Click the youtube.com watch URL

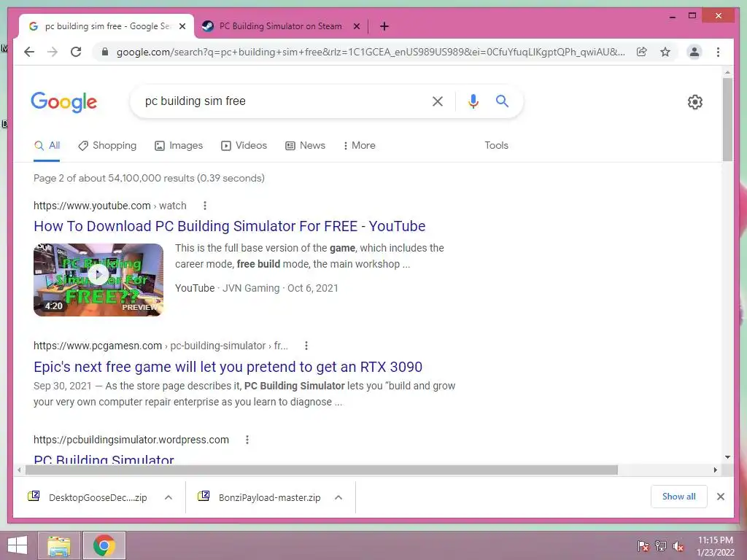[109, 206]
